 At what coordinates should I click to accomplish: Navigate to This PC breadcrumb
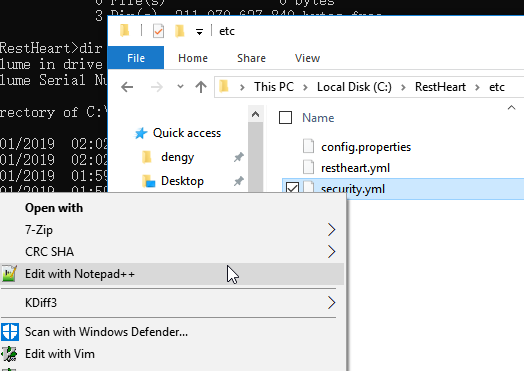(x=274, y=87)
